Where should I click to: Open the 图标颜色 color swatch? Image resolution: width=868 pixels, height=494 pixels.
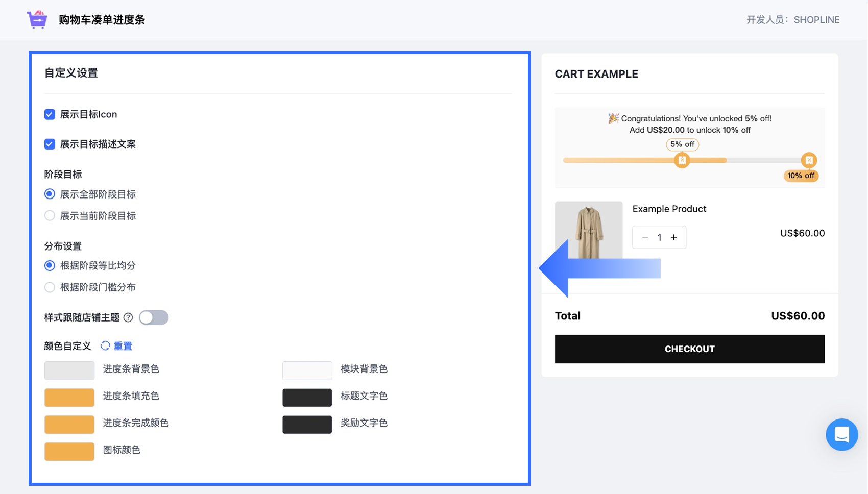(69, 452)
